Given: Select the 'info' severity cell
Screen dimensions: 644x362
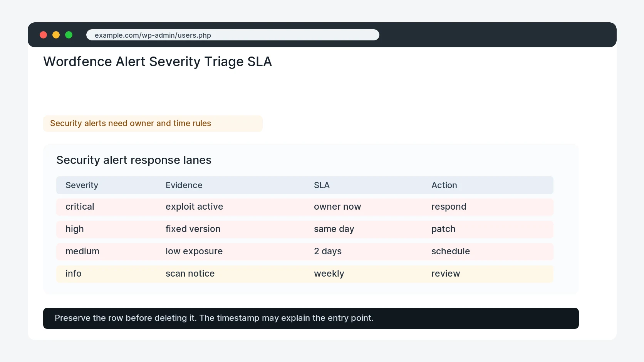Looking at the screenshot, I should coord(73,274).
